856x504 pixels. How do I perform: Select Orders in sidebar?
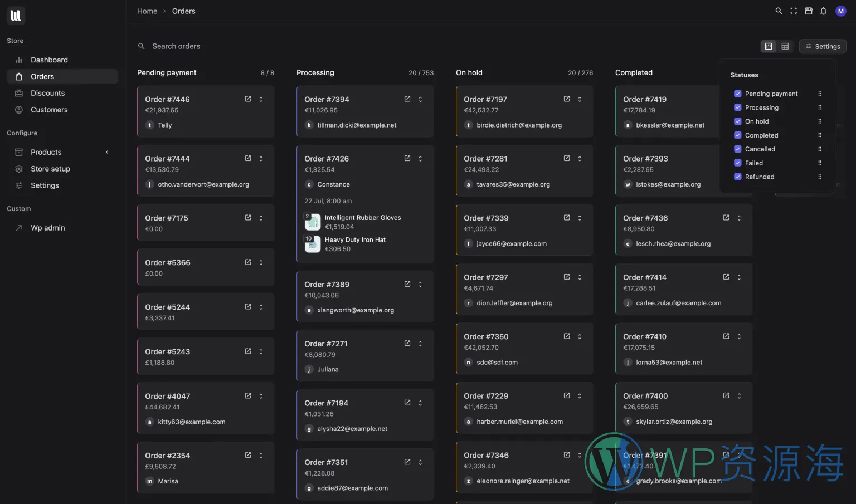[x=62, y=76]
